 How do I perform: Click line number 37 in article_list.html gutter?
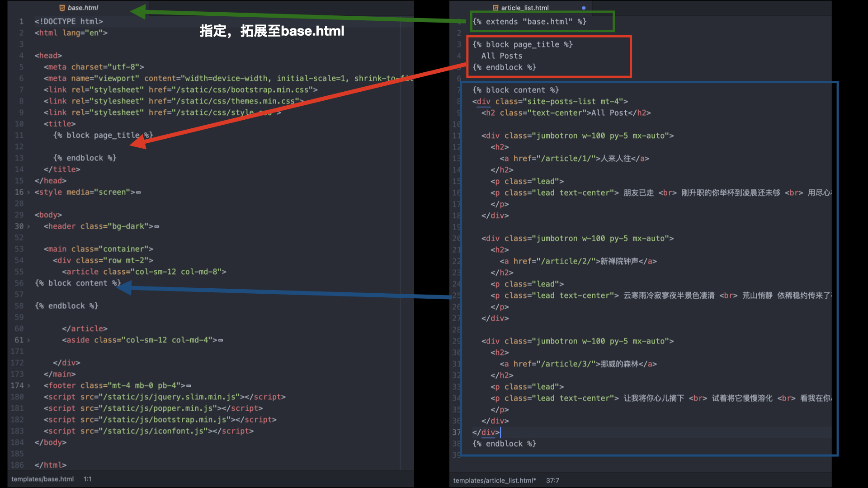pyautogui.click(x=456, y=432)
